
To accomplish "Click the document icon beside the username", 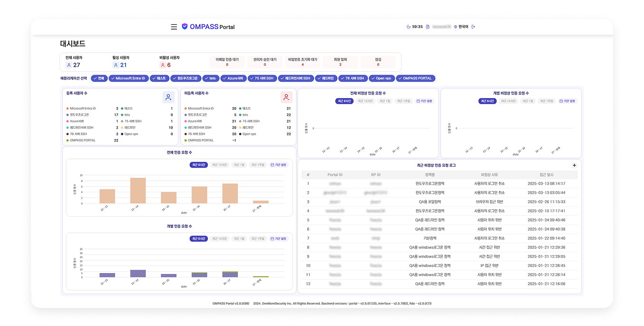I will [x=428, y=27].
